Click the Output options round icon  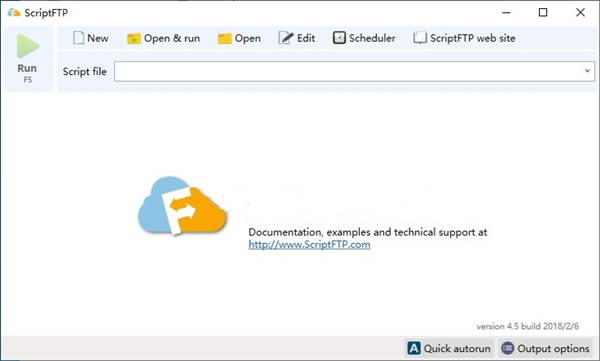tap(507, 348)
